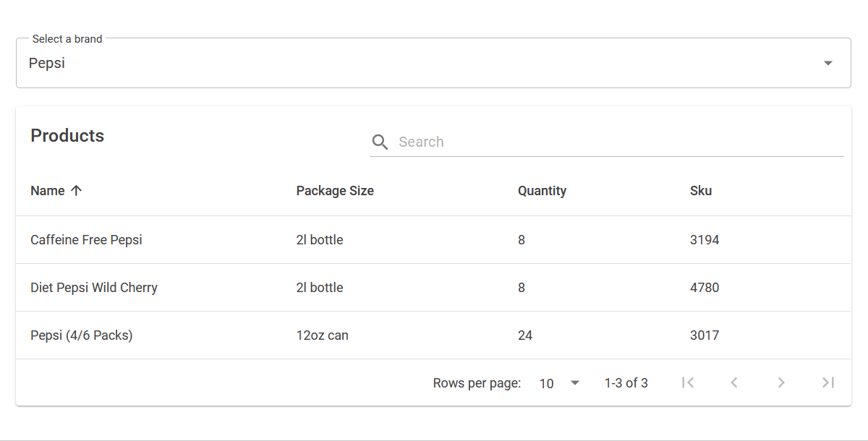Click the magnifier search icon
Image resolution: width=868 pixels, height=441 pixels.
pyautogui.click(x=380, y=142)
